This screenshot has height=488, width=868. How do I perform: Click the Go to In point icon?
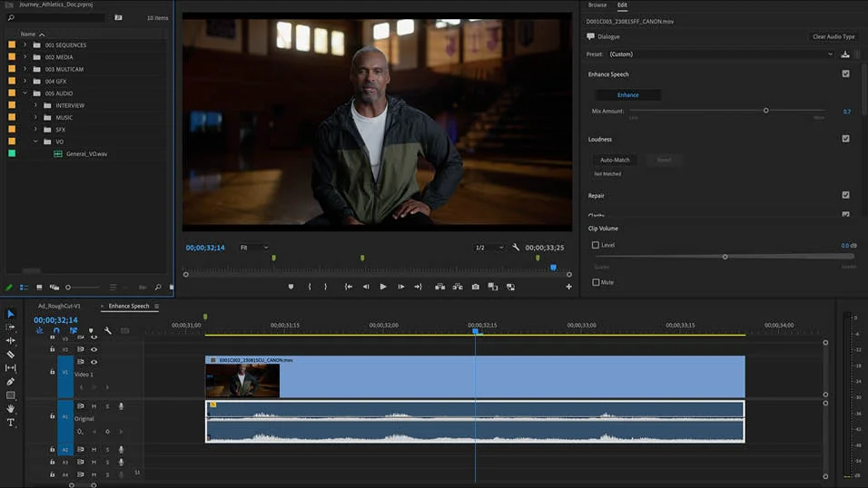[x=348, y=287]
